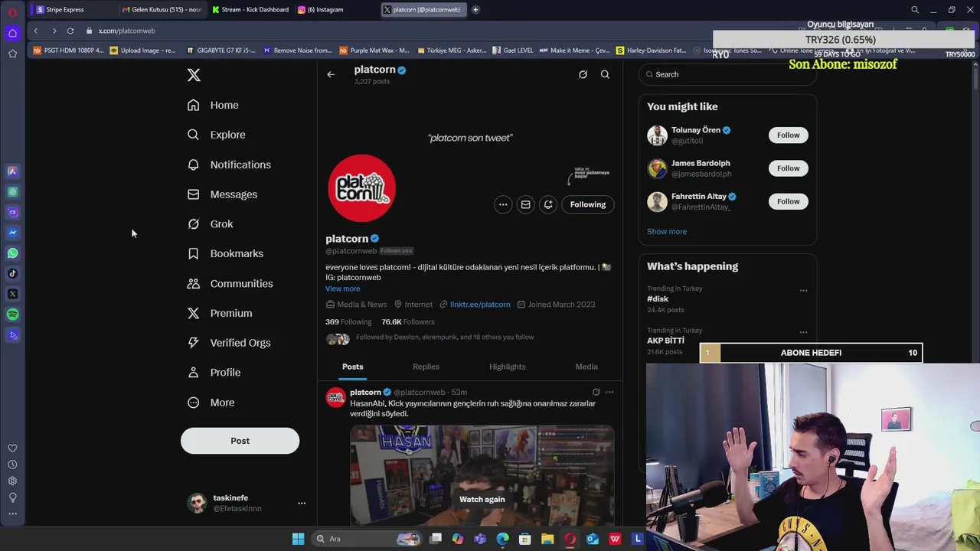Open the Explore page
Screen dimensions: 980x551
[217, 135]
